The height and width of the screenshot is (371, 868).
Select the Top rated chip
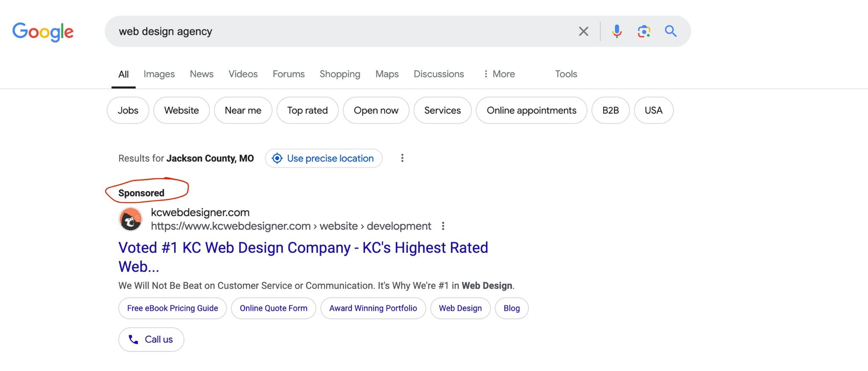pos(307,110)
